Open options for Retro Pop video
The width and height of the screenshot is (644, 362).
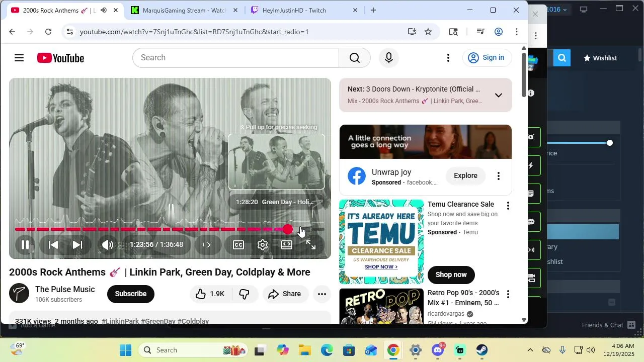(x=508, y=294)
